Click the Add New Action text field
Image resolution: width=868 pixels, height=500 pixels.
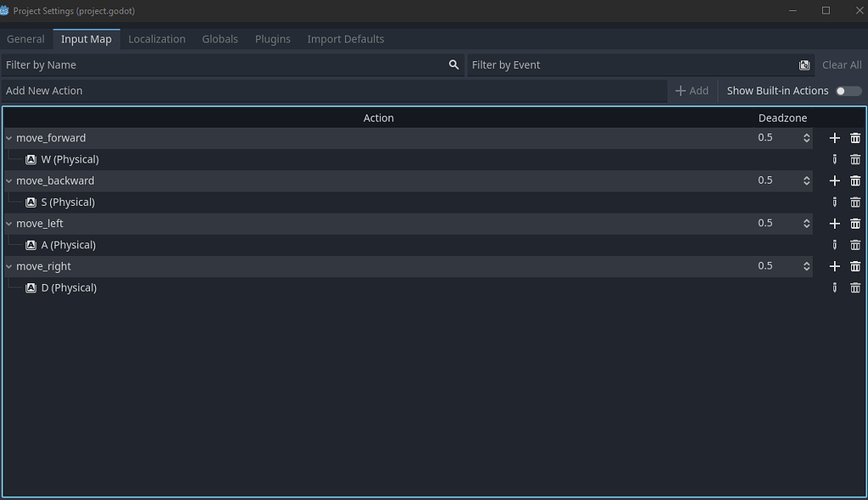[x=254, y=91]
